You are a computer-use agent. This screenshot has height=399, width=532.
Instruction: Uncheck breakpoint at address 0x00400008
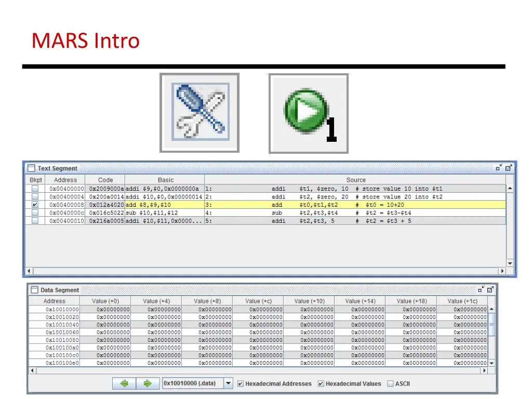click(x=35, y=205)
